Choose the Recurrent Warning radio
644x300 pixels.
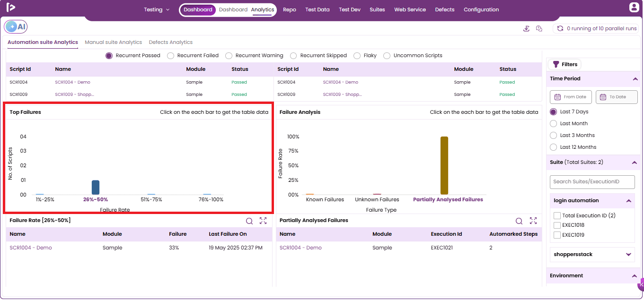(229, 56)
